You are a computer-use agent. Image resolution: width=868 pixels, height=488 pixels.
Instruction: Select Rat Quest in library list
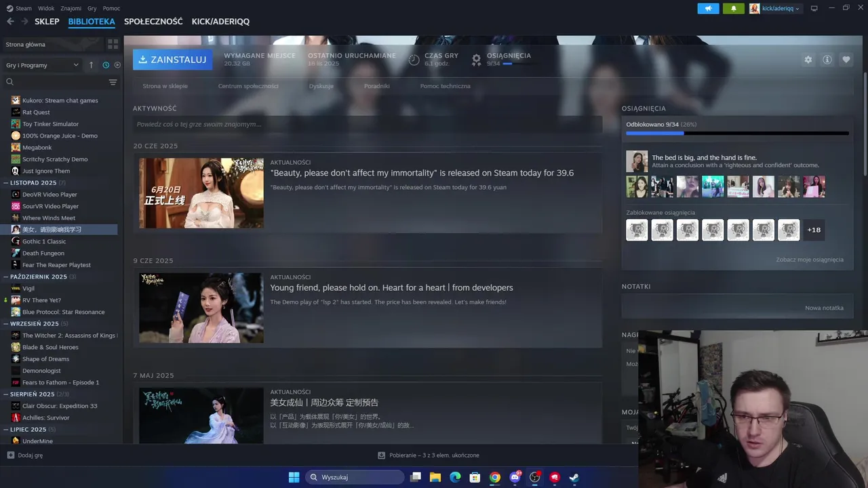[x=36, y=112]
